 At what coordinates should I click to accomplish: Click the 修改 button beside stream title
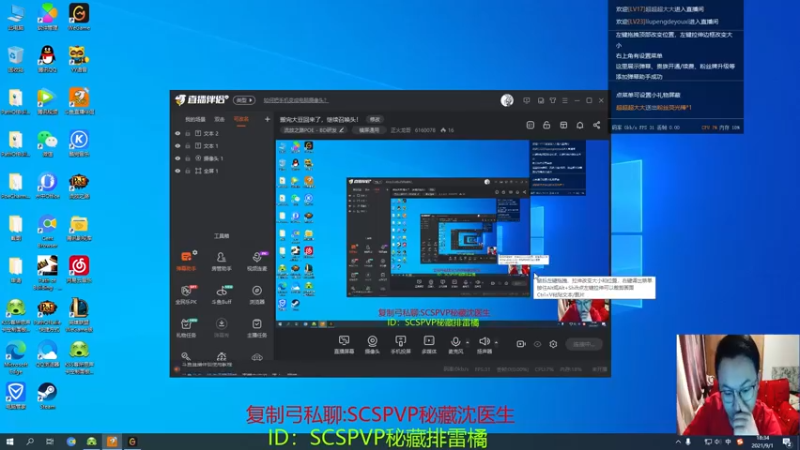click(375, 119)
